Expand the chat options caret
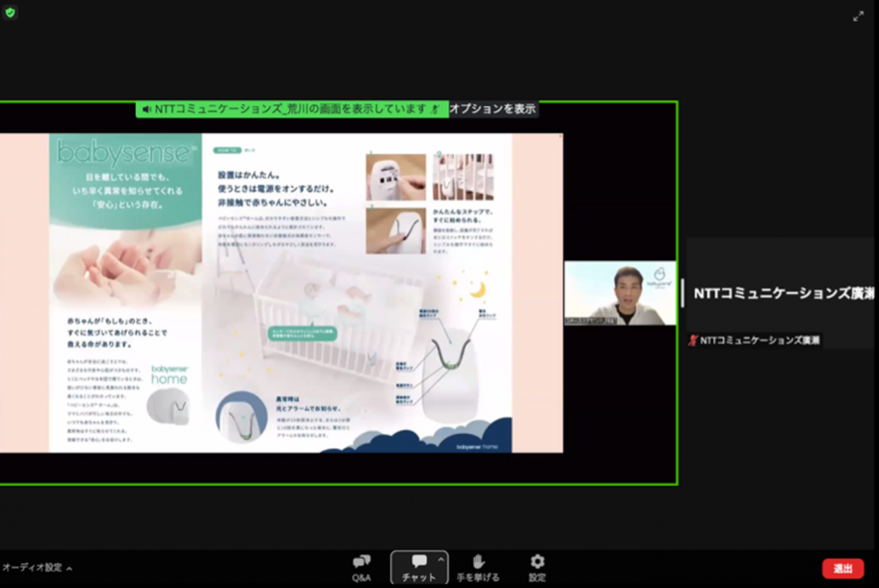Image resolution: width=879 pixels, height=588 pixels. pos(441,559)
